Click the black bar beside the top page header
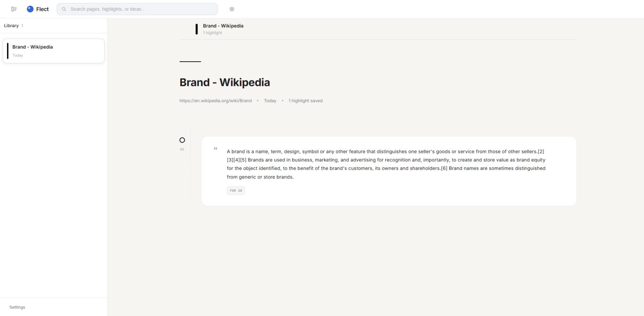 [197, 29]
